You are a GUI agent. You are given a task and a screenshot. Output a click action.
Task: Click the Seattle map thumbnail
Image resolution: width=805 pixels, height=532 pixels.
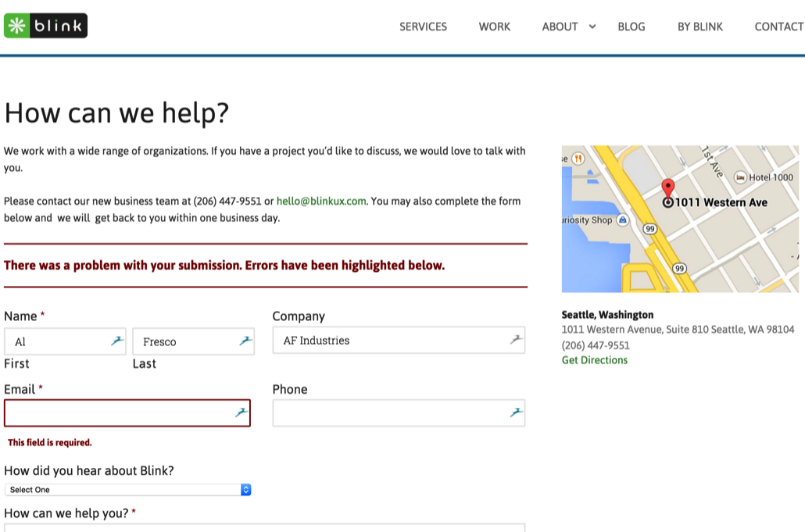tap(680, 219)
